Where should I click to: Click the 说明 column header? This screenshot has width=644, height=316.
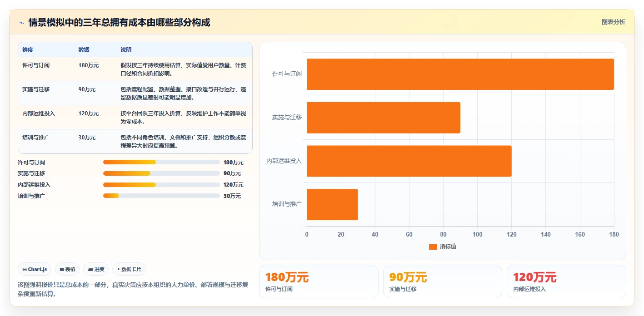tap(126, 50)
